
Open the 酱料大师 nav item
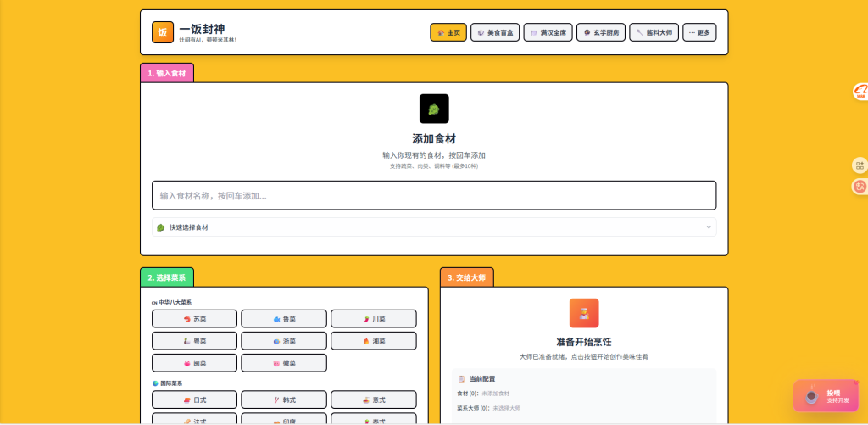coord(654,33)
